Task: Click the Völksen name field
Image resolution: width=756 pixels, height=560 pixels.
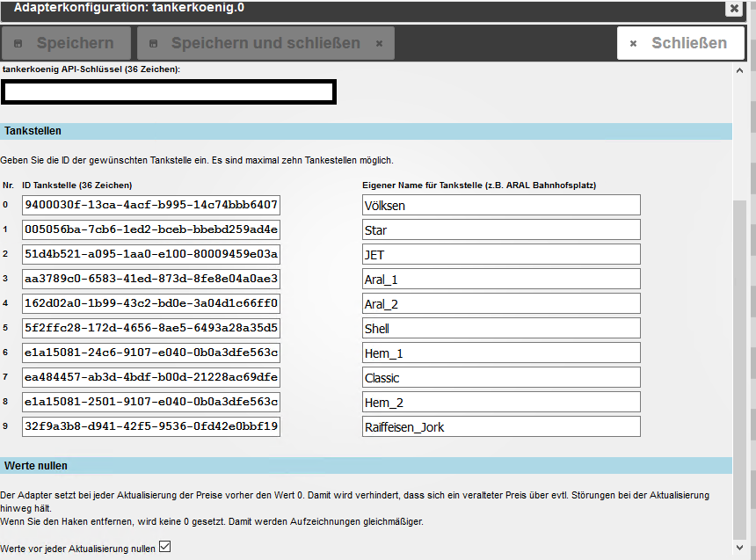Action: [x=501, y=205]
